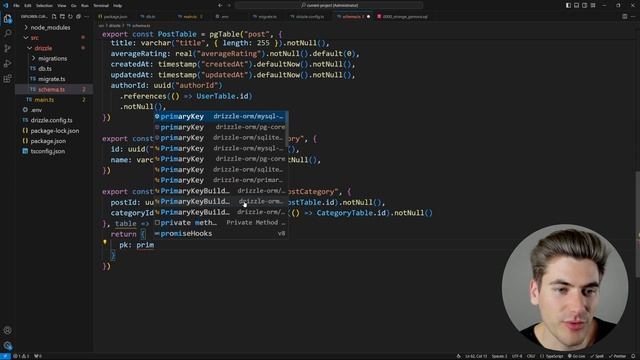Open editor more actions ellipsis
This screenshot has height=360, width=640.
point(633,17)
